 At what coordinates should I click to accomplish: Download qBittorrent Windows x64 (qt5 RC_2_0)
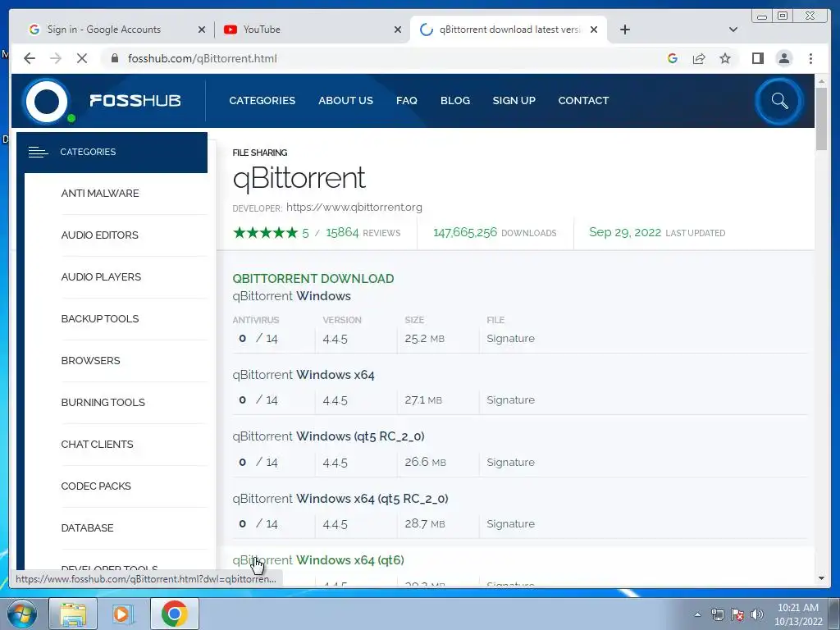point(340,499)
